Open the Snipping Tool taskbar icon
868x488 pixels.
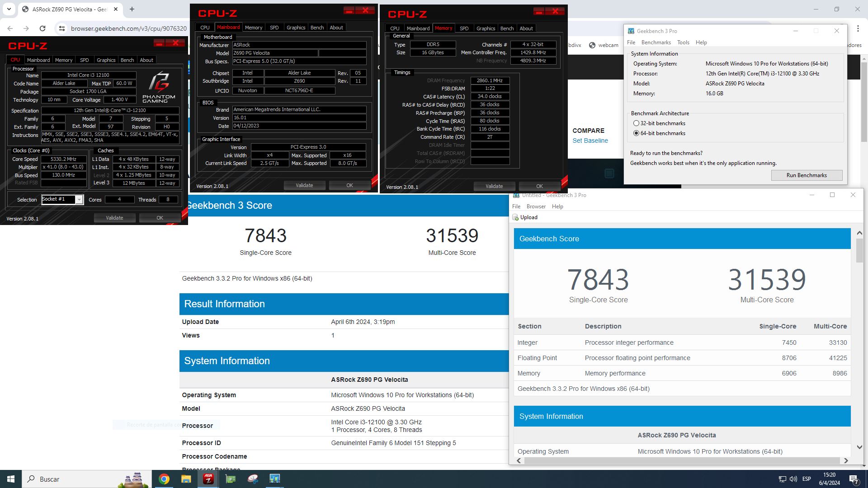[x=253, y=479]
